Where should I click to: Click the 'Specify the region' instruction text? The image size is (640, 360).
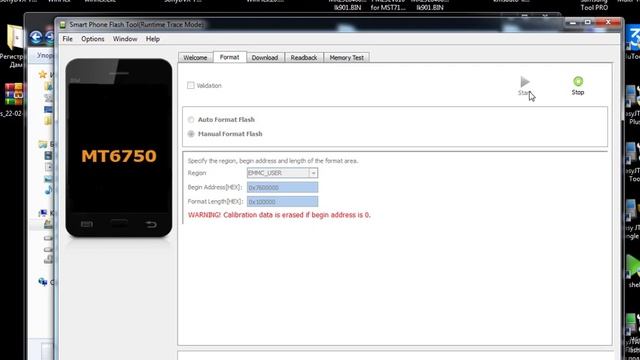pyautogui.click(x=273, y=161)
